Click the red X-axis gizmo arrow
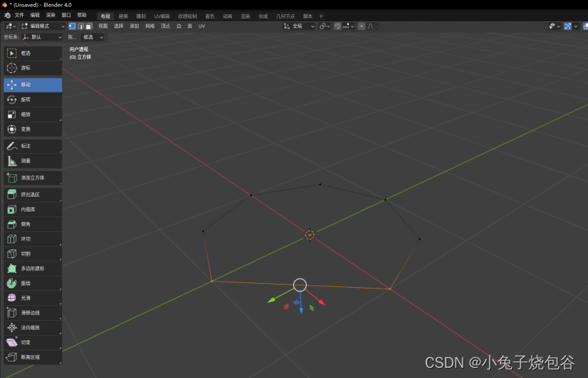The image size is (588, 378). tap(321, 302)
